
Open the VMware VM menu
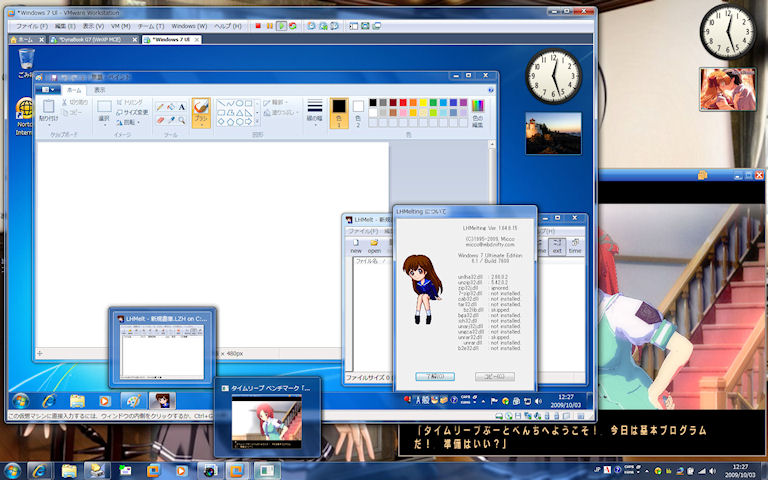coord(120,26)
